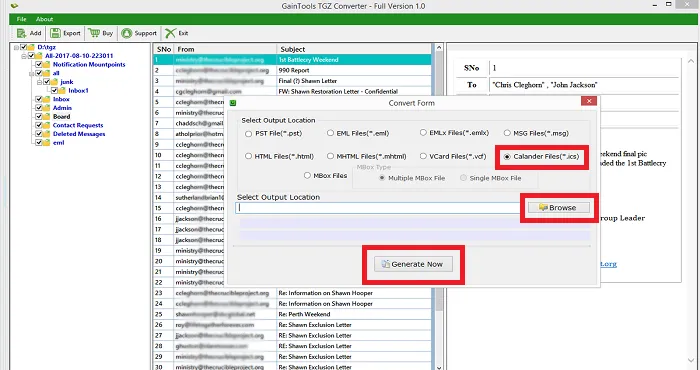Click the Inbox folder icon in the tree

[46, 99]
